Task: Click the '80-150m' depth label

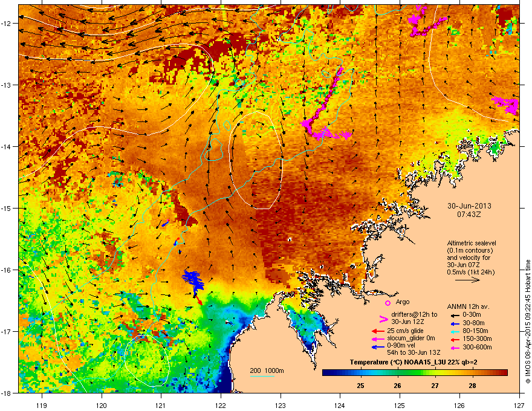Action: click(x=475, y=331)
